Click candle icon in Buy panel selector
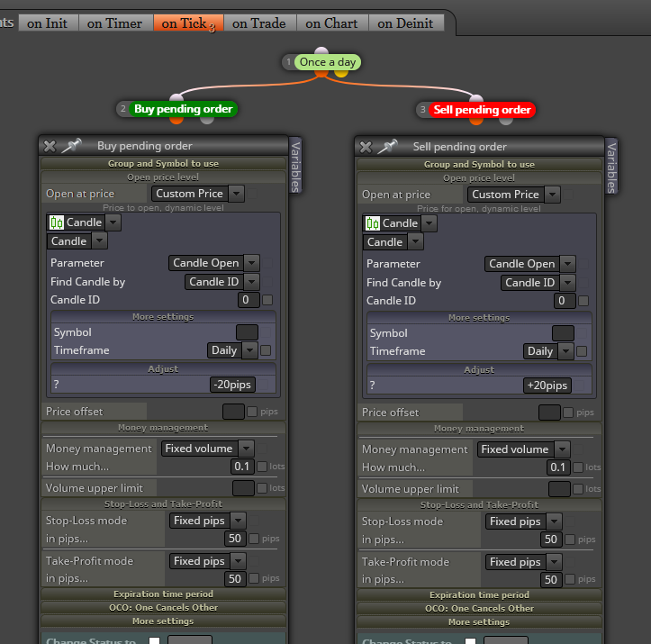Image resolution: width=651 pixels, height=644 pixels. (57, 222)
